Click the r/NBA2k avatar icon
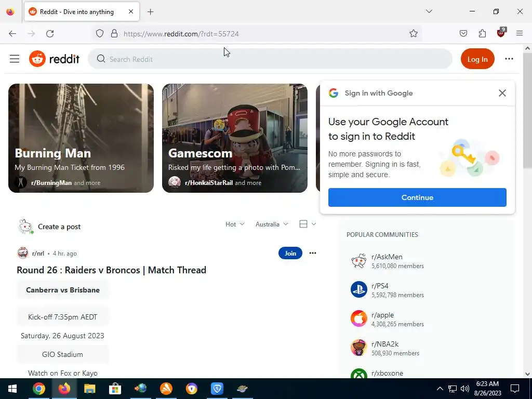The height and width of the screenshot is (399, 532). pyautogui.click(x=358, y=348)
